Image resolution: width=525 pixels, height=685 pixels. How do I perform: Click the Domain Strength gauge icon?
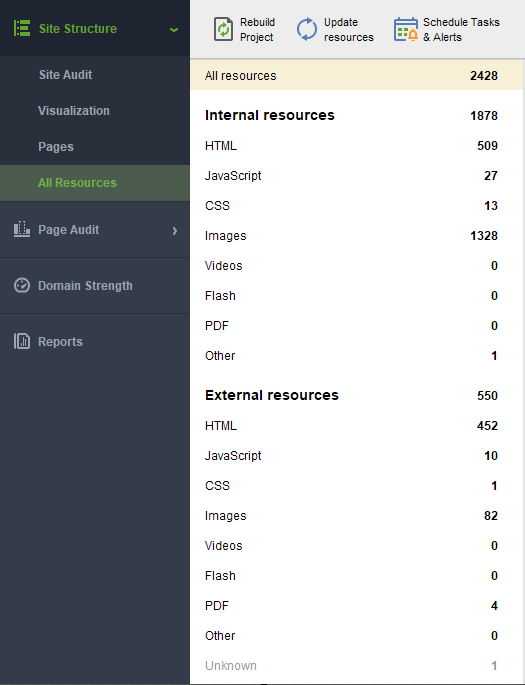click(22, 285)
